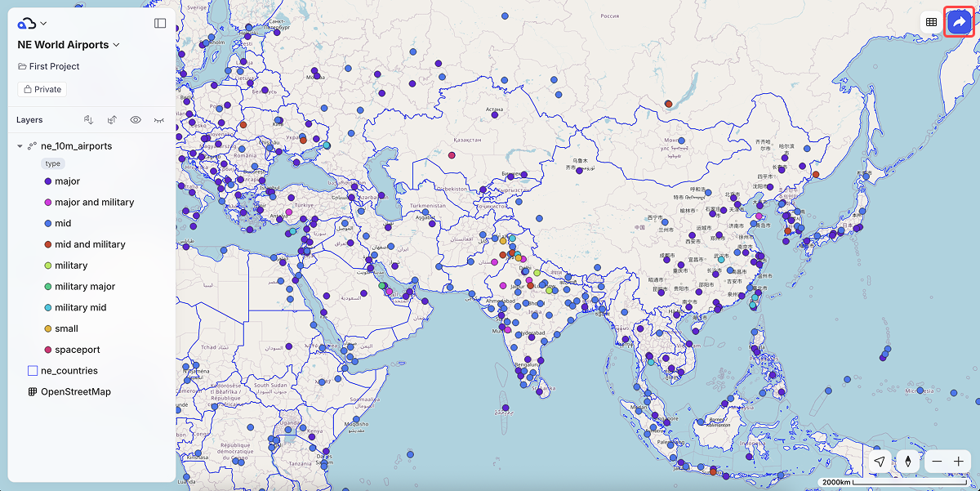Click the pink 'spaceport' legend swatch
This screenshot has width=980, height=491.
pyautogui.click(x=48, y=350)
